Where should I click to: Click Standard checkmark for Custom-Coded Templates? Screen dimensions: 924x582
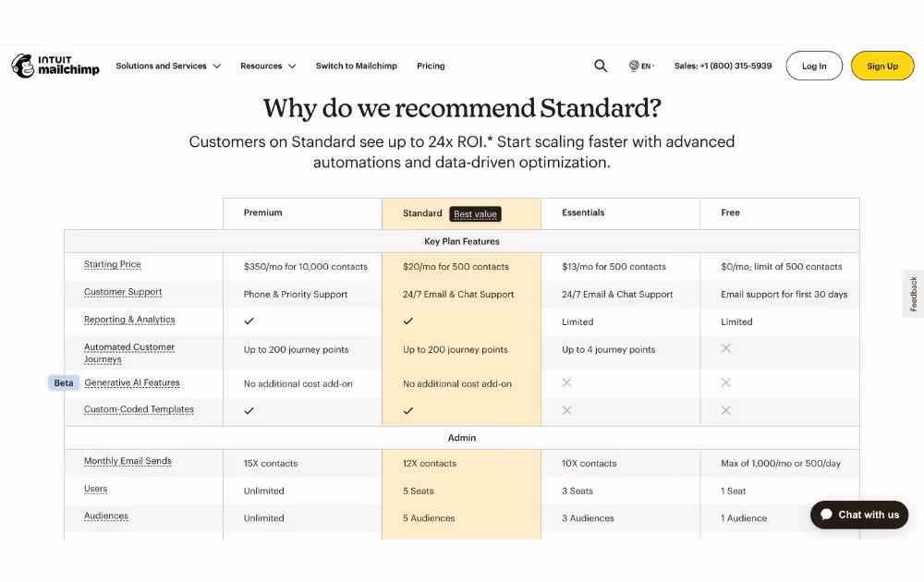[408, 410]
